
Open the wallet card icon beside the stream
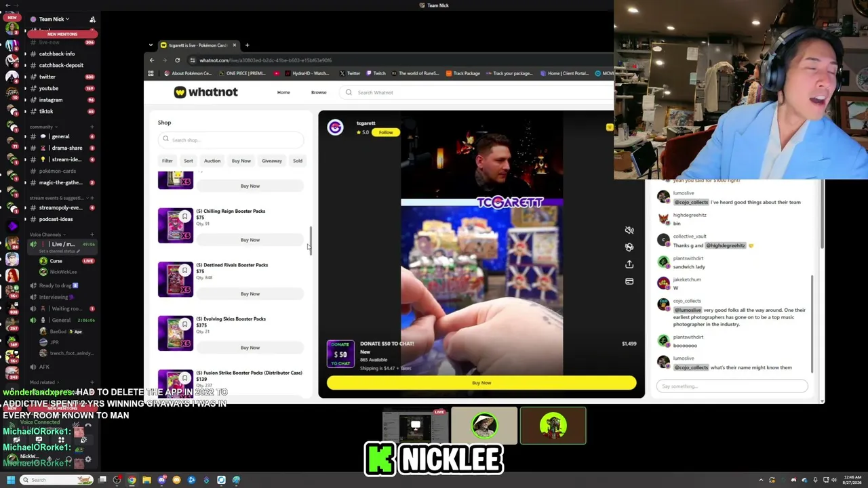coord(629,281)
